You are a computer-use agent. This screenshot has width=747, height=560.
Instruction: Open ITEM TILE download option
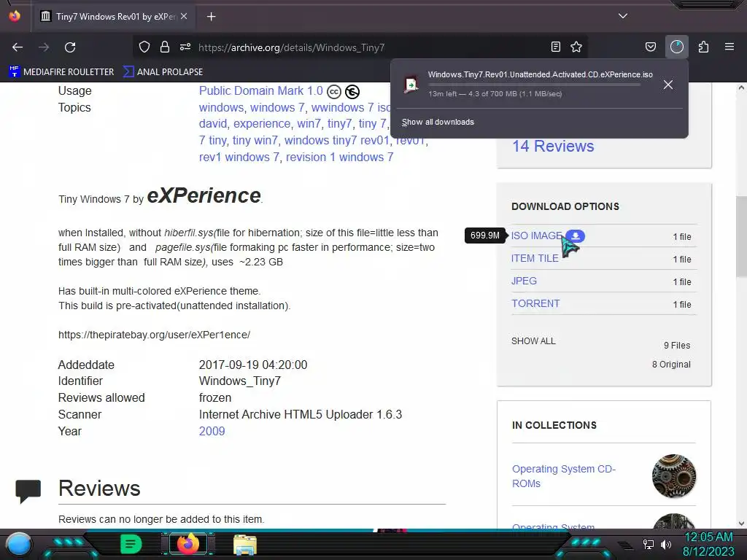click(x=535, y=258)
